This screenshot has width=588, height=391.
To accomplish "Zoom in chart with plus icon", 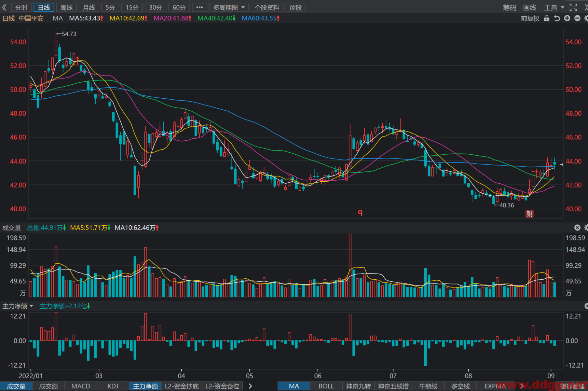I will pos(567,18).
